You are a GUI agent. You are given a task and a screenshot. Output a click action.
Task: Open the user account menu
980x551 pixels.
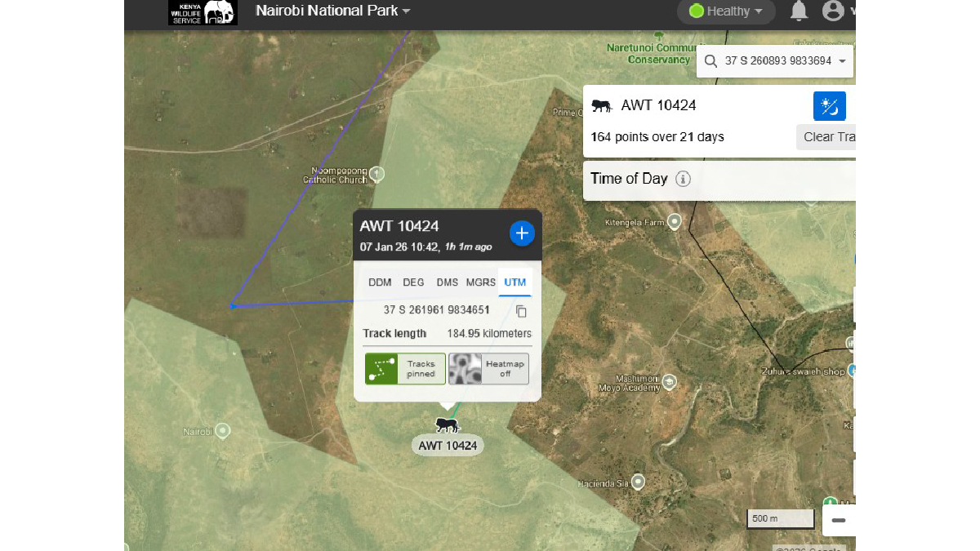click(x=834, y=11)
